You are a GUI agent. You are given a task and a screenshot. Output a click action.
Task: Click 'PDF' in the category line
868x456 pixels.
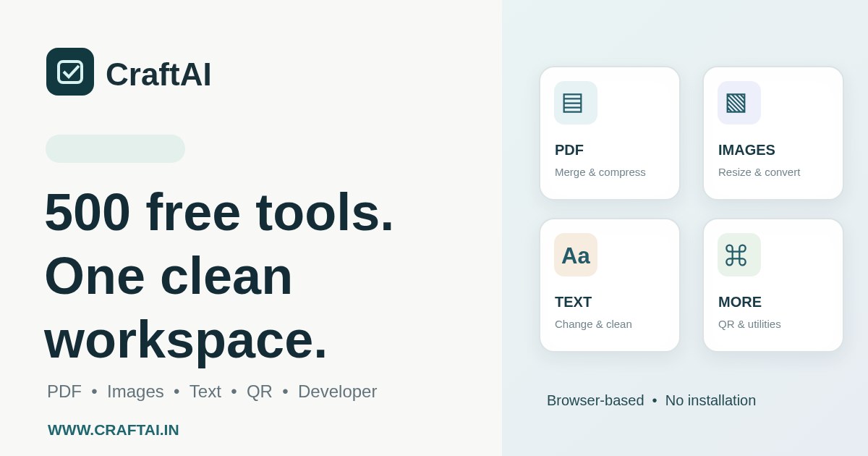tap(64, 392)
